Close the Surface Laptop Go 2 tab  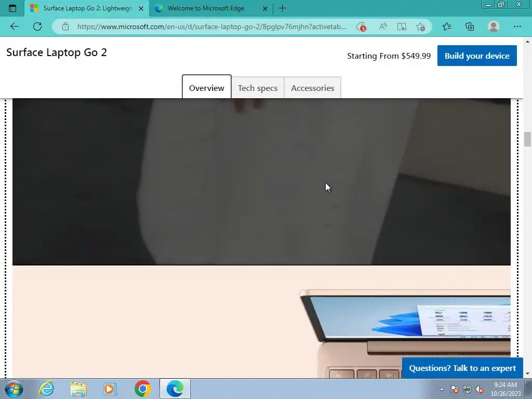point(141,8)
